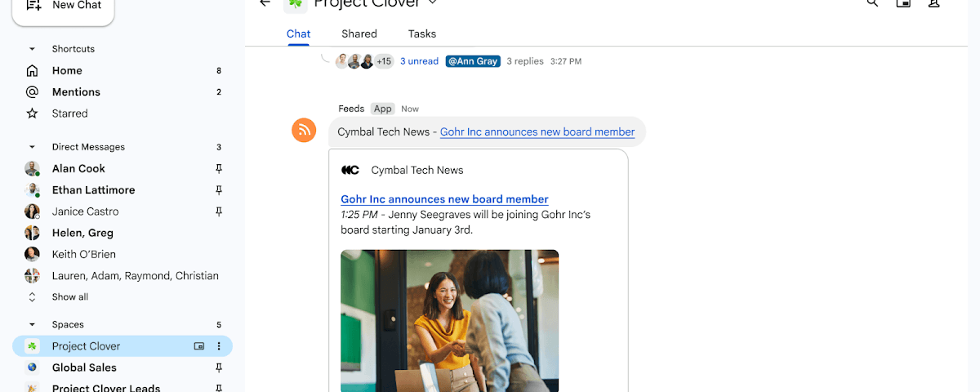
Task: Click the back arrow beside Project Clover
Action: click(x=265, y=3)
